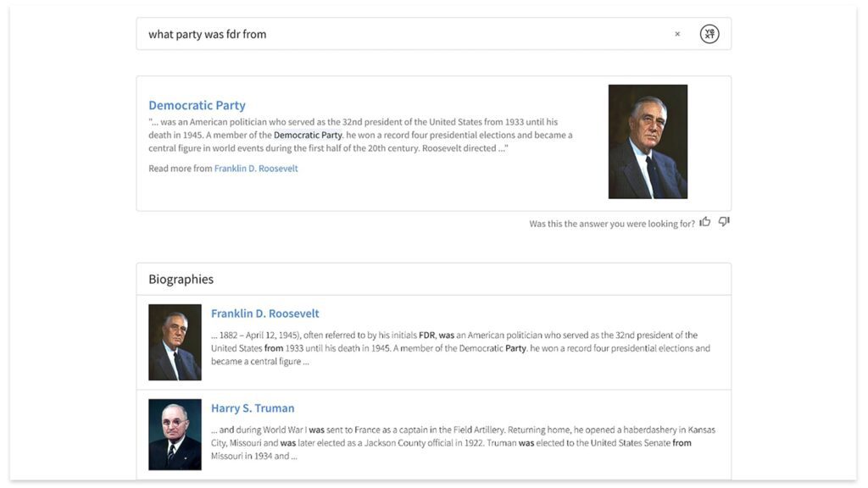This screenshot has height=488, width=868.
Task: Click the answer snippet quote paragraph
Action: [x=360, y=135]
